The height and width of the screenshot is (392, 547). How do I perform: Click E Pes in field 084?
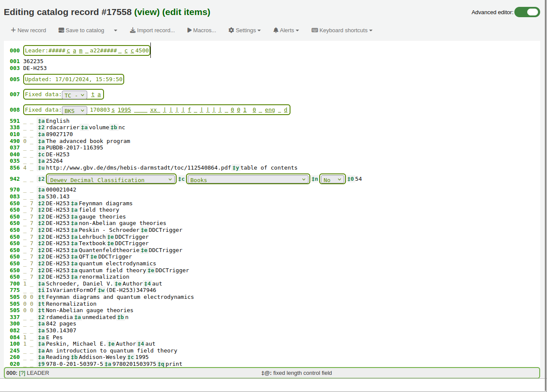pos(54,337)
